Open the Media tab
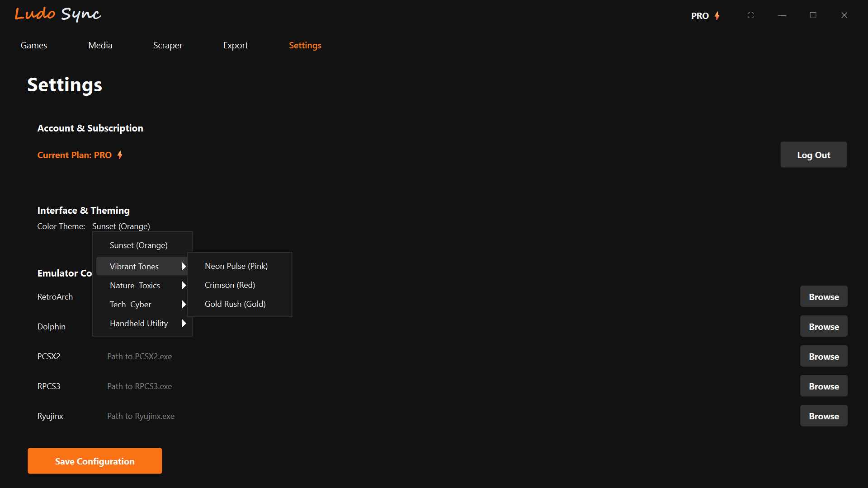Viewport: 868px width, 488px height. click(100, 45)
